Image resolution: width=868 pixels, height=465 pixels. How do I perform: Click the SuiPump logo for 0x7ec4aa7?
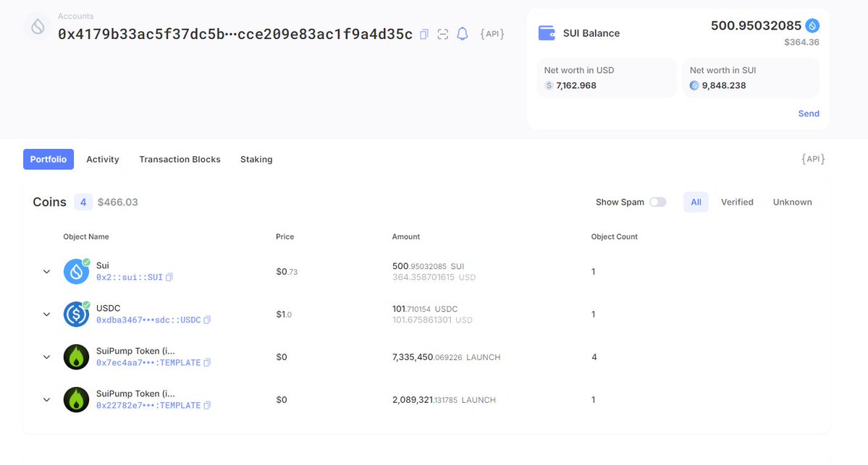[x=77, y=357]
